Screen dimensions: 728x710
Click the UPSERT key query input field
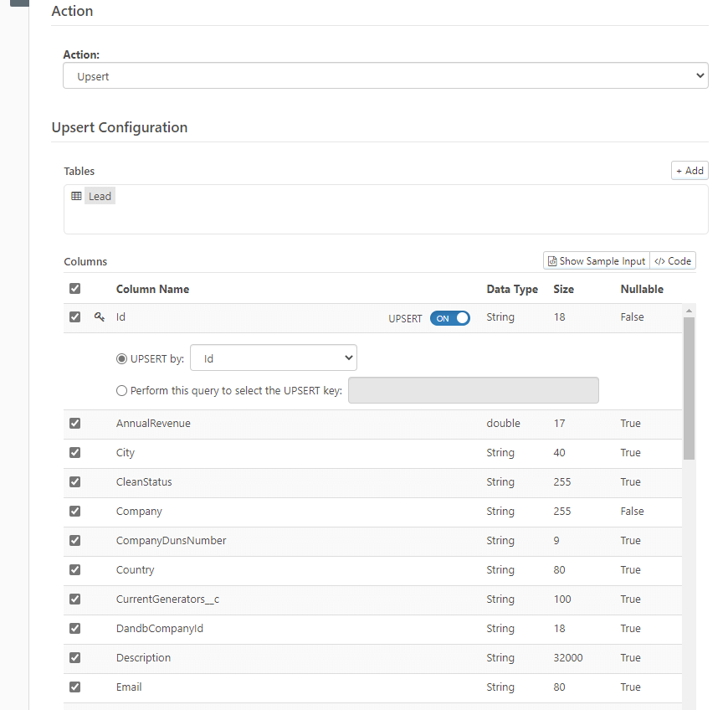(473, 390)
